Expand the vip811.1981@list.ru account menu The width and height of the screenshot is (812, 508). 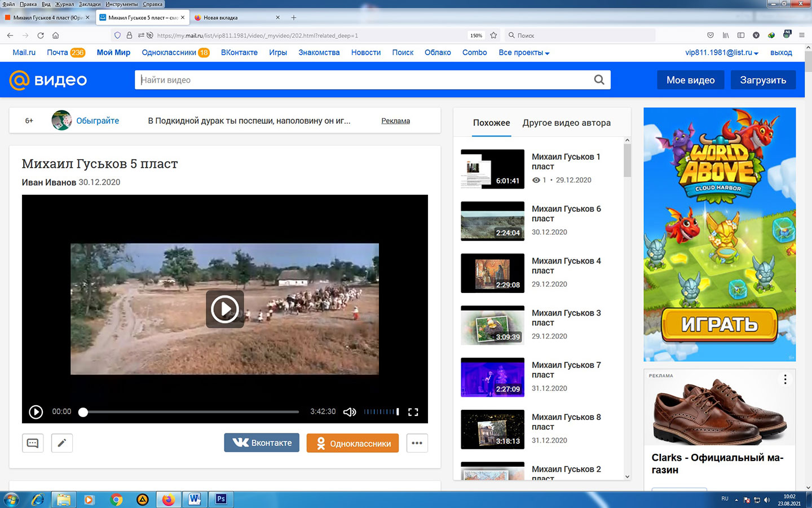tap(721, 52)
